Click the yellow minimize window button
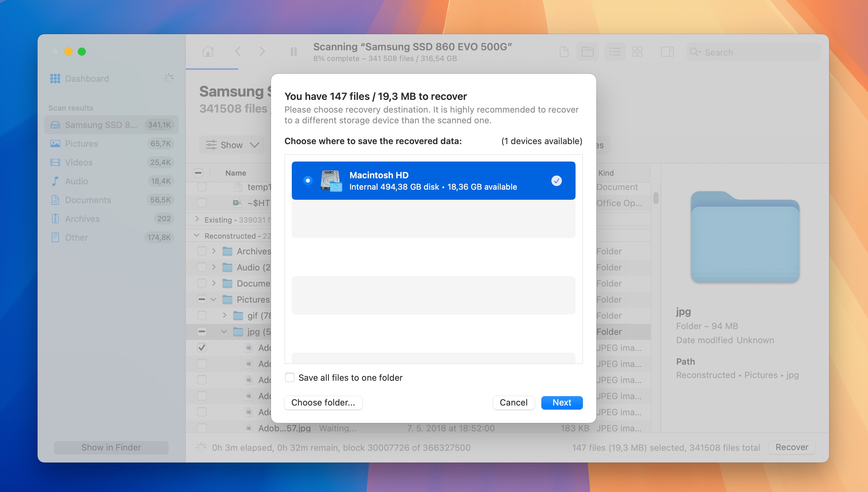The width and height of the screenshot is (868, 492). click(x=68, y=52)
